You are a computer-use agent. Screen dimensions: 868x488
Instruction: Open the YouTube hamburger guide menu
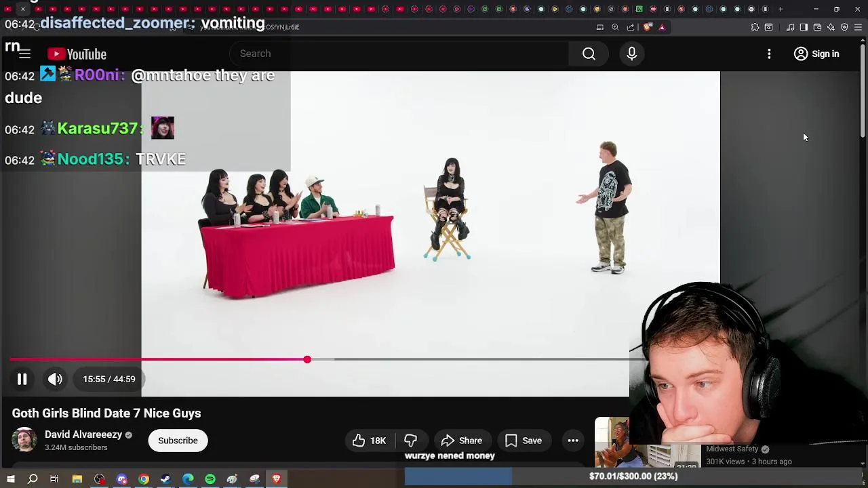[x=24, y=54]
